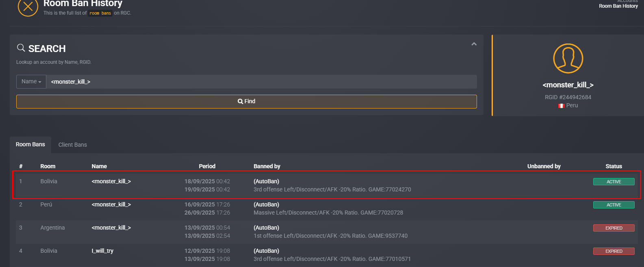Click the Perú room cell

[x=46, y=204]
